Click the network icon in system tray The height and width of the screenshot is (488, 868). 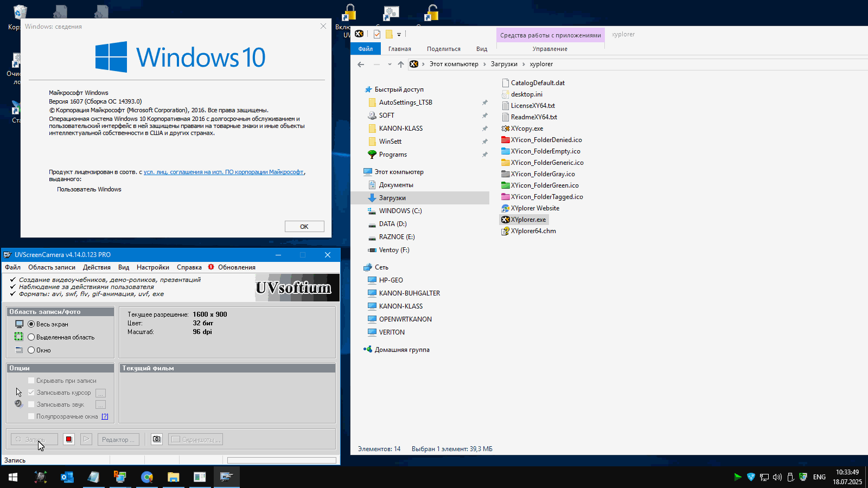[x=764, y=477]
